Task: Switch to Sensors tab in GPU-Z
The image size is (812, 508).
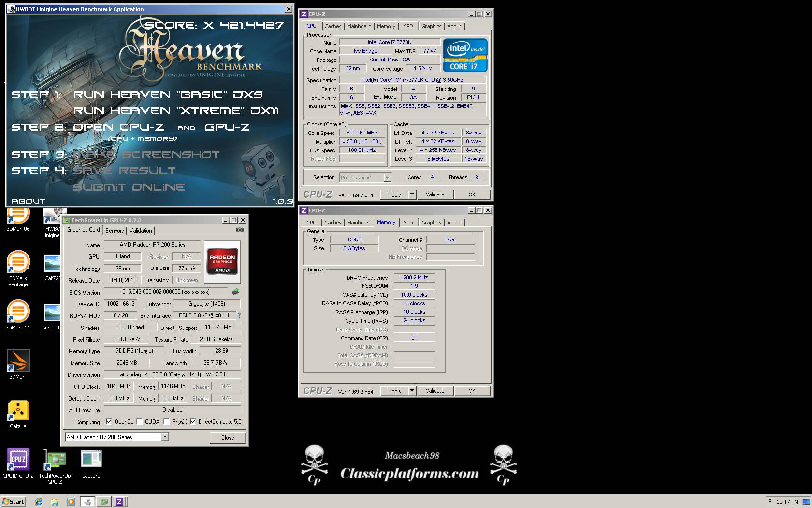Action: [115, 231]
